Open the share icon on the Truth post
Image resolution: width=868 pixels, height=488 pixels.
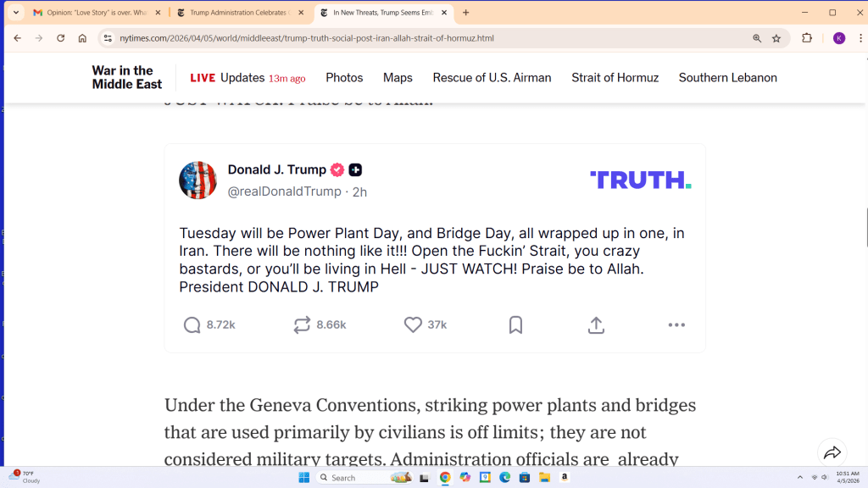click(596, 324)
